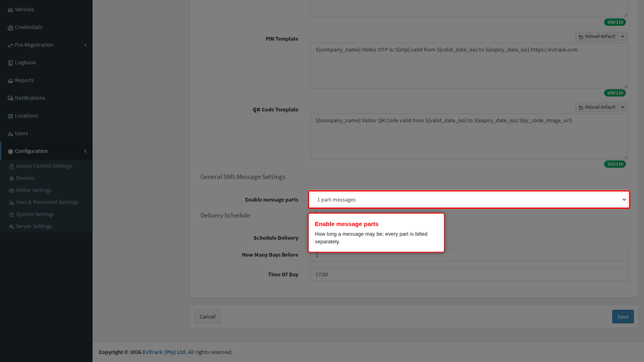Click the Credentials sidebar icon
This screenshot has width=644, height=362.
10,28
